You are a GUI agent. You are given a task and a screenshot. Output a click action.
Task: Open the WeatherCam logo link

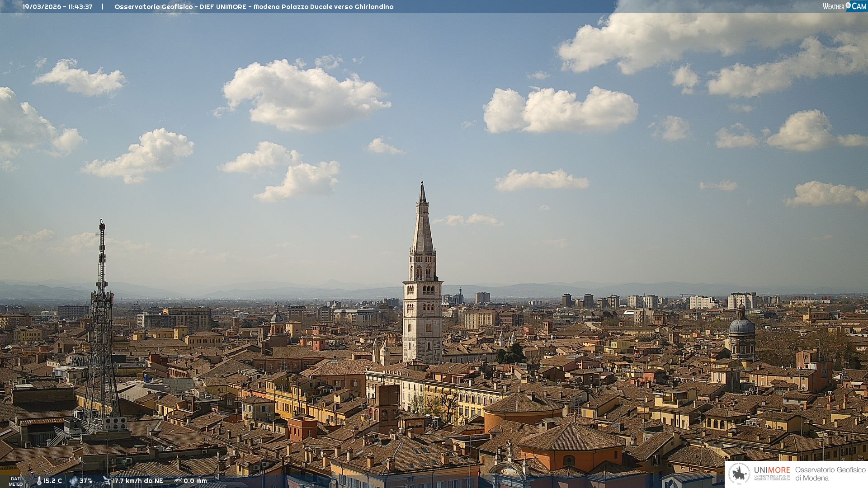(844, 6)
